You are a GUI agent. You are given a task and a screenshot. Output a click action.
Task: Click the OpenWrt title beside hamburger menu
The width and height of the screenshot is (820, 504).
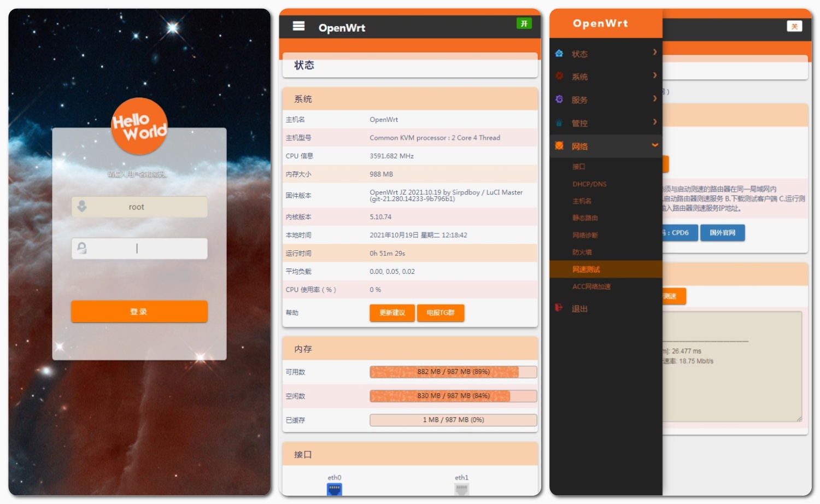pyautogui.click(x=342, y=28)
